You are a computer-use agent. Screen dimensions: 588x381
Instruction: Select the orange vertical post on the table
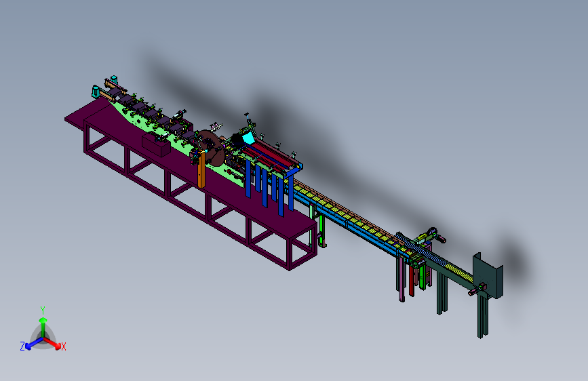coord(201,168)
